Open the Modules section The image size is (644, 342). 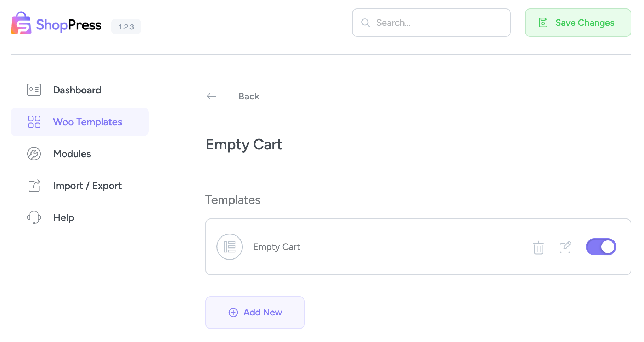pos(72,154)
